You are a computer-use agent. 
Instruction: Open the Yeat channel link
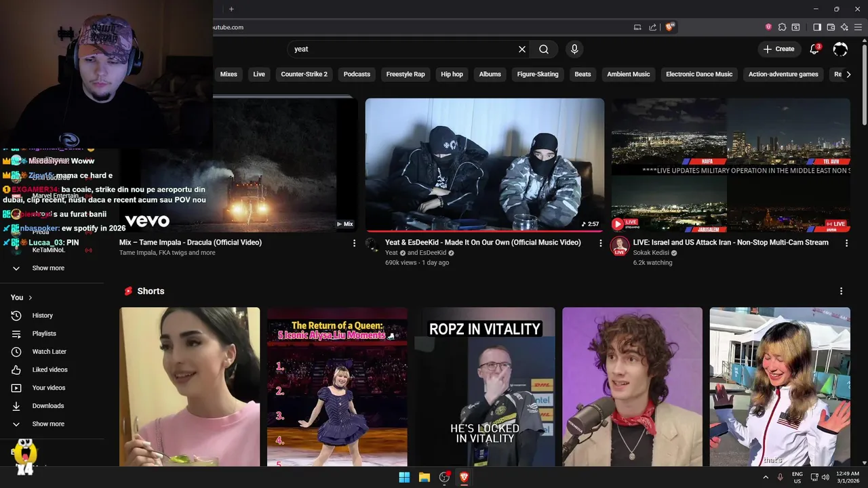pos(392,253)
